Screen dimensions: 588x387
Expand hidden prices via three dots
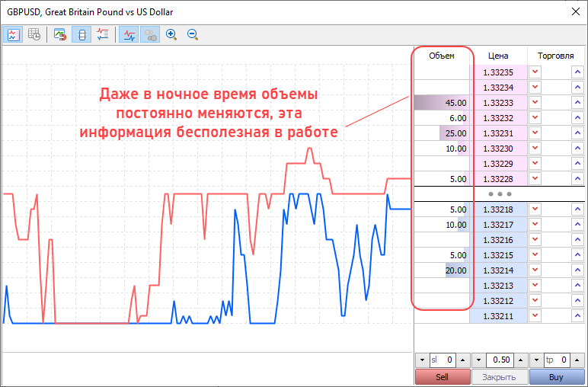(500, 193)
